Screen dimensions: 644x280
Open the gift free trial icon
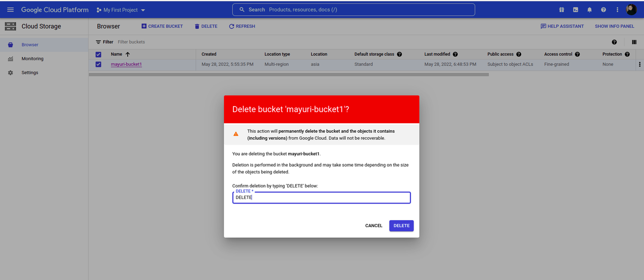tap(561, 10)
